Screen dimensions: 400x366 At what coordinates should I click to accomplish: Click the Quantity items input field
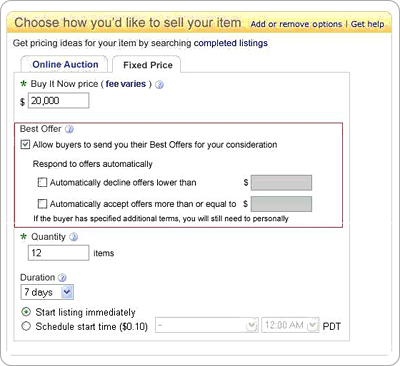pyautogui.click(x=59, y=253)
